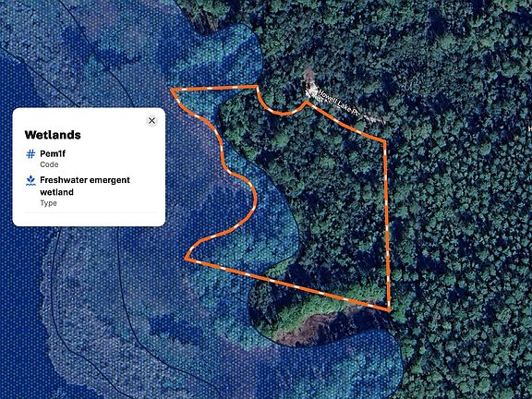Screen dimensions: 532x399
Task: Select the Pem1f code value
Action: pos(53,153)
